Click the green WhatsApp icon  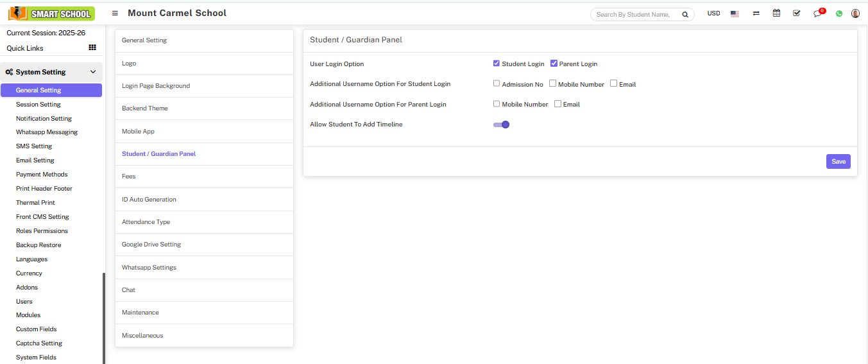click(838, 13)
